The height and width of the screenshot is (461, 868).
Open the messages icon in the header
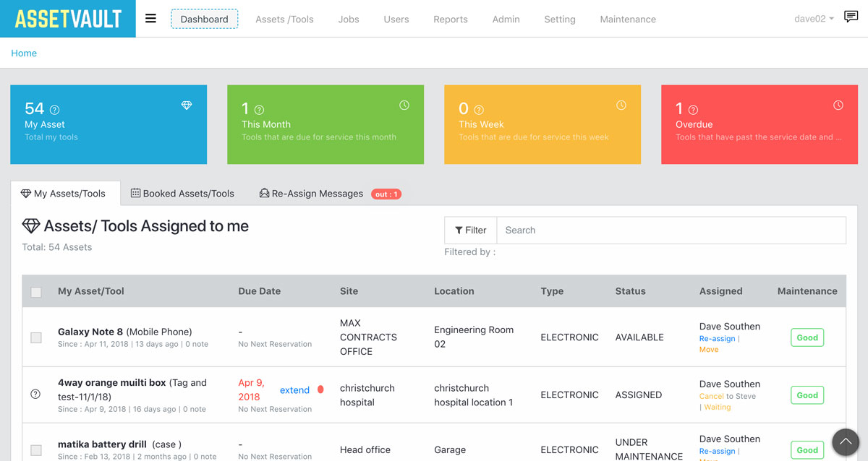click(x=851, y=16)
